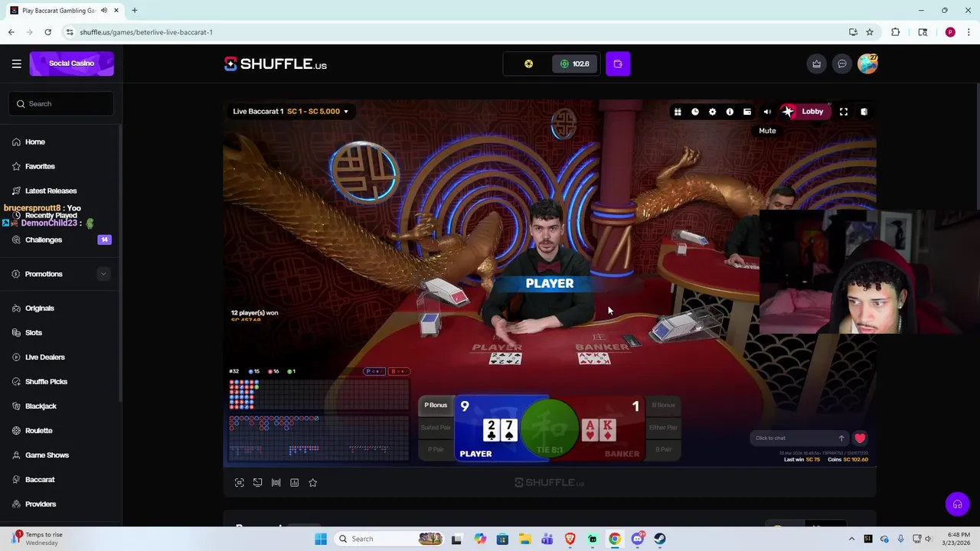
Task: Open Live Dealers in sidebar
Action: click(45, 357)
